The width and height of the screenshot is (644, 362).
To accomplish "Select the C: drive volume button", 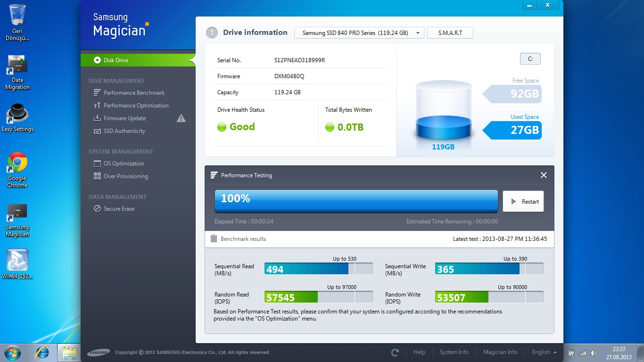I will point(530,59).
